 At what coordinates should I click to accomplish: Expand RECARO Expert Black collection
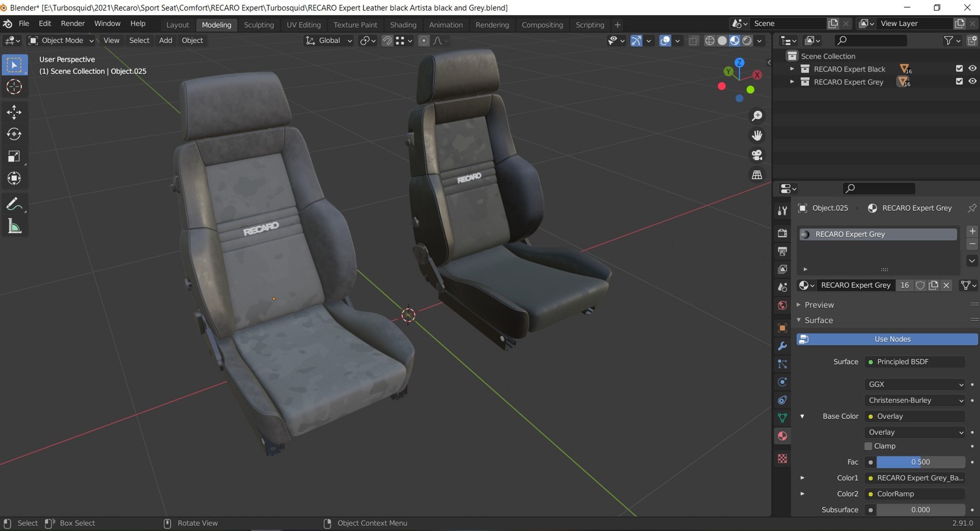pos(792,68)
